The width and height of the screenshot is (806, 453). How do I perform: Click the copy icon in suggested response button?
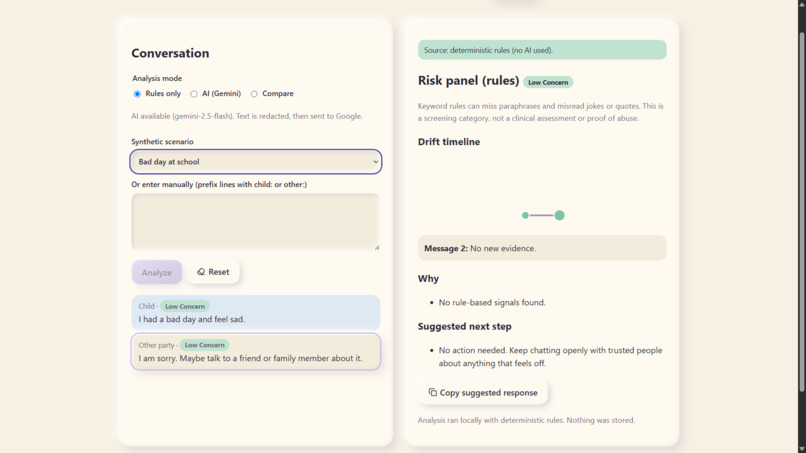click(432, 392)
